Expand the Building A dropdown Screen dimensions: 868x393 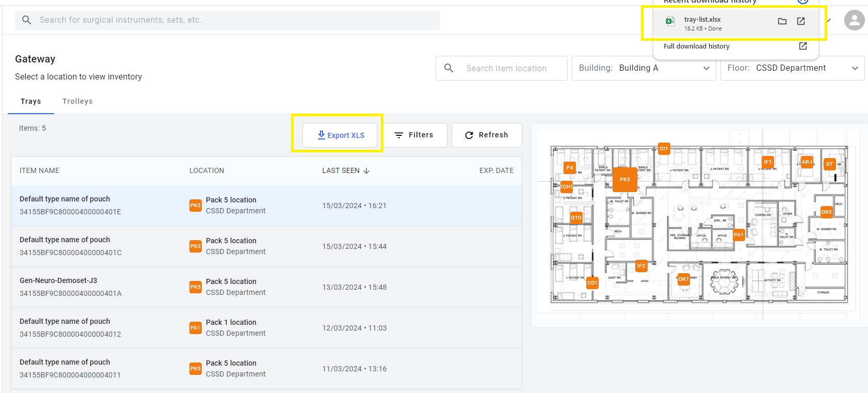(644, 68)
